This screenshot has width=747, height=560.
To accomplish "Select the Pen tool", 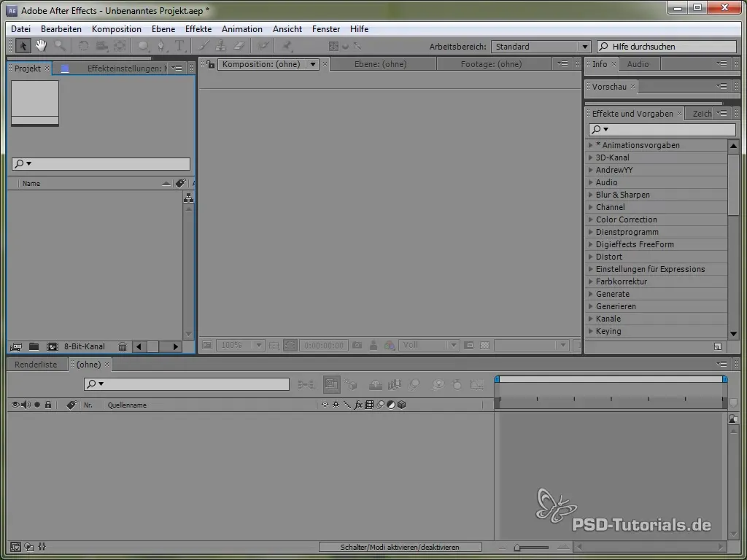I will [x=161, y=46].
